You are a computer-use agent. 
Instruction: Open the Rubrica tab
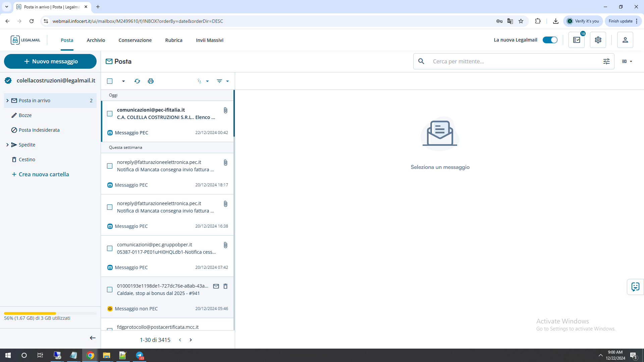pos(174,40)
